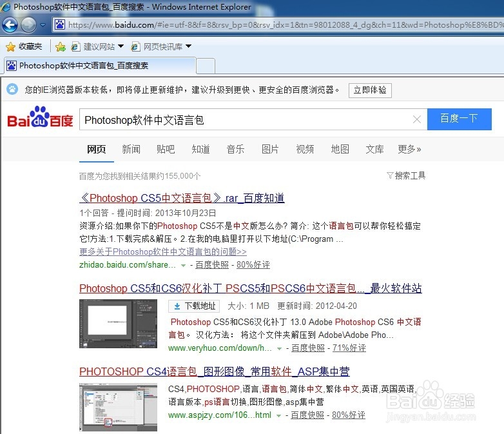This screenshot has width=504, height=434.
Task: Click the 80%好评 link on zhidao result
Action: coord(253,265)
